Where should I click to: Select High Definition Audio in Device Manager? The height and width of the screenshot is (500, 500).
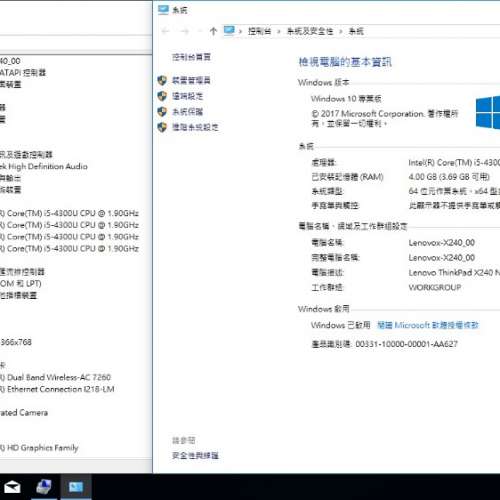(44, 166)
